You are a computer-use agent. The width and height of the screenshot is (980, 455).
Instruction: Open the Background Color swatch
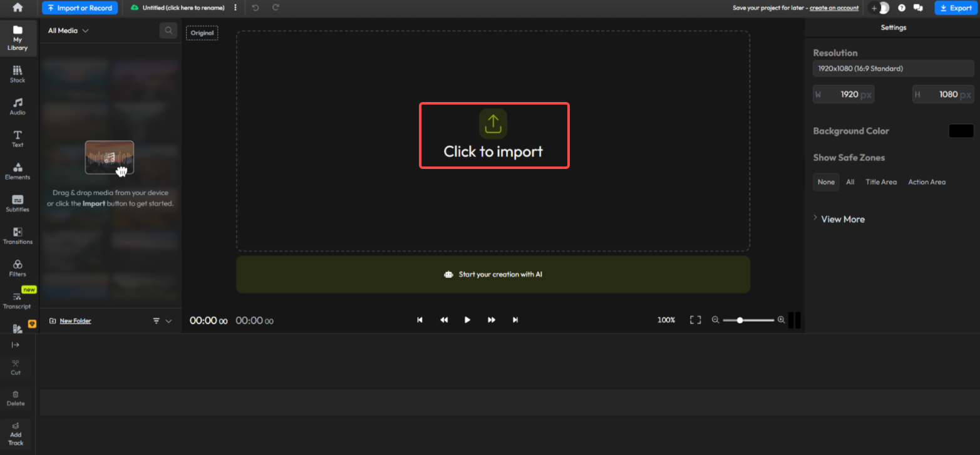pos(961,131)
